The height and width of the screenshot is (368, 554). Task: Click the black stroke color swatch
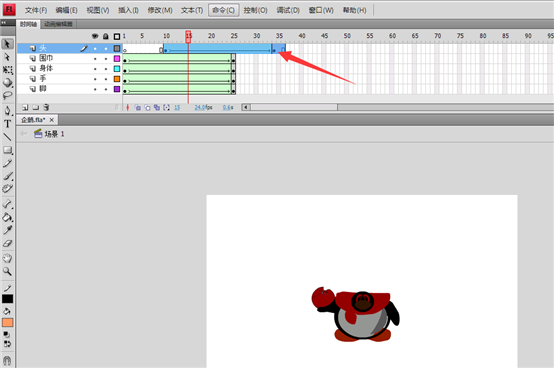(x=7, y=299)
